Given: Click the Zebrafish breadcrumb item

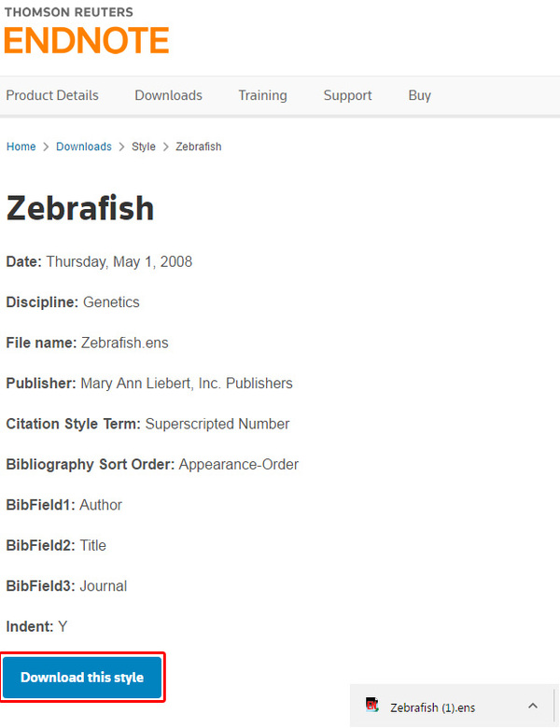Looking at the screenshot, I should 199,147.
